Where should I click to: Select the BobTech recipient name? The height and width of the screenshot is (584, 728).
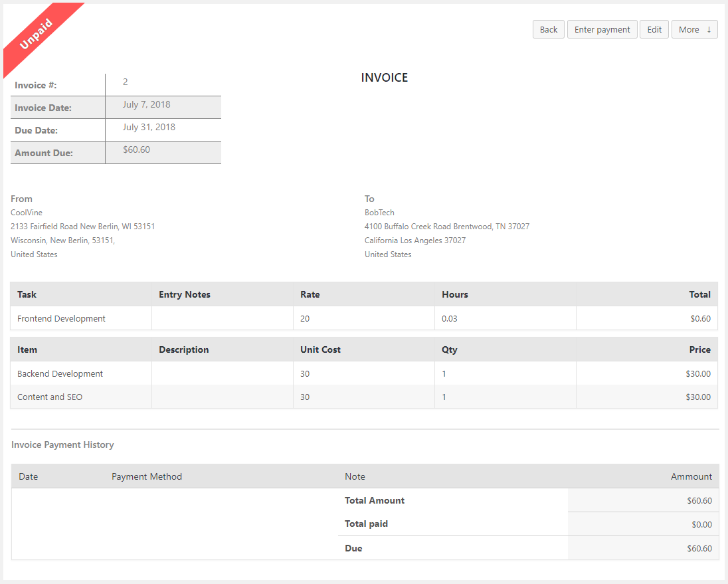point(379,213)
